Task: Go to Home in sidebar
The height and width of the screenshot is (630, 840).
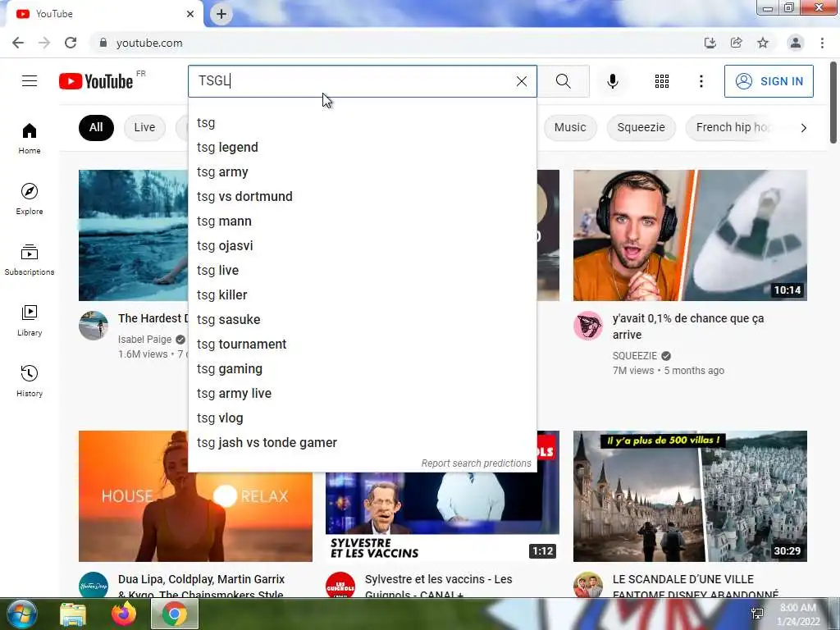Action: tap(30, 138)
